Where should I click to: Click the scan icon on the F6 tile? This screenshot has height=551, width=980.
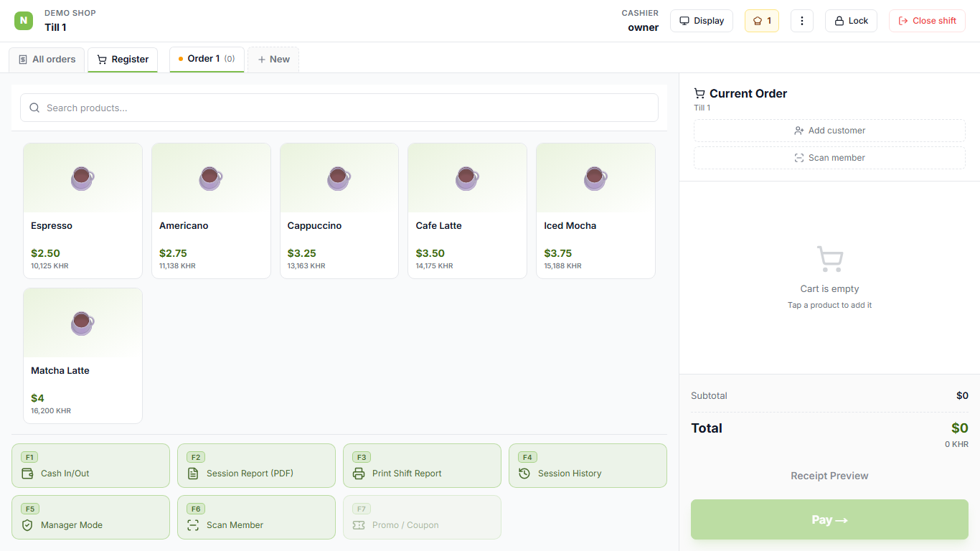(193, 525)
